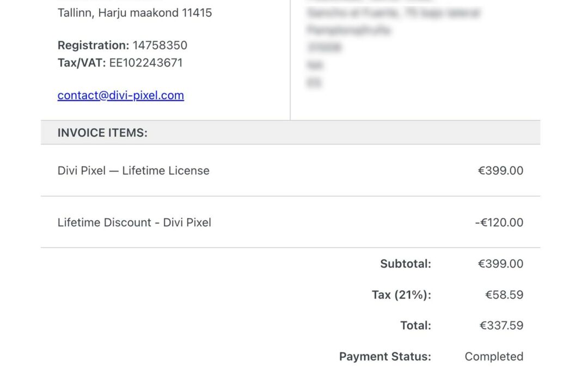Click the INVOICE ITEMS header bar

[x=291, y=132]
